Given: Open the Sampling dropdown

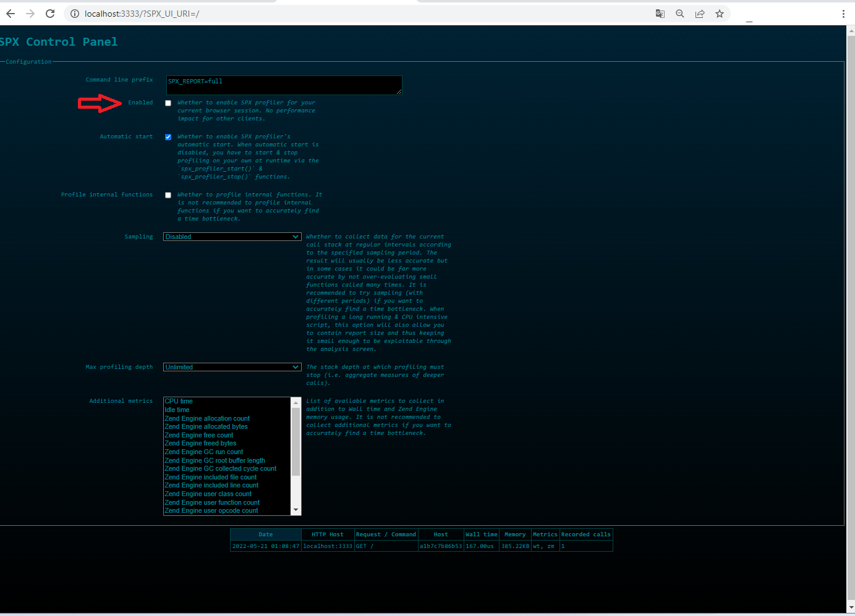Looking at the screenshot, I should pyautogui.click(x=232, y=237).
